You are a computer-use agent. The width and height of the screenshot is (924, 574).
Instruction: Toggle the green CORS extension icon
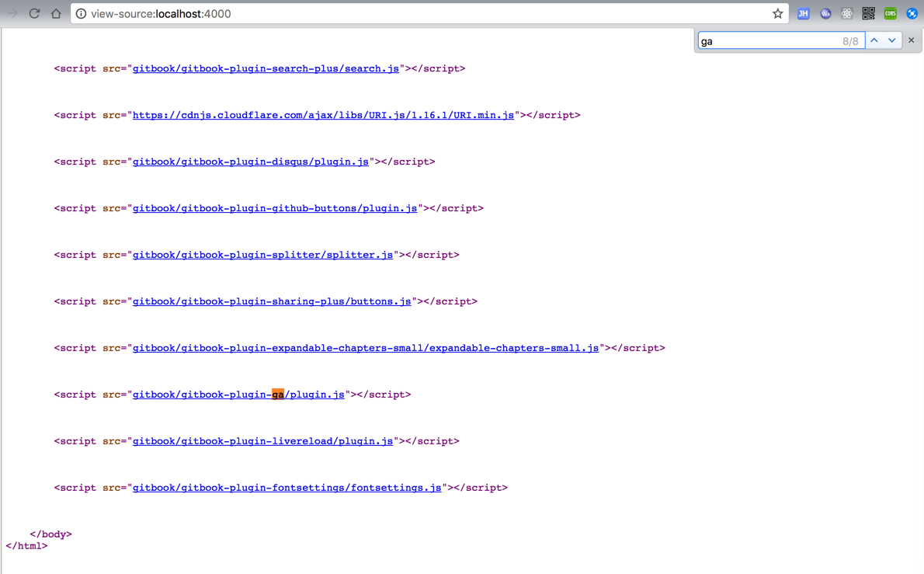[x=891, y=13]
